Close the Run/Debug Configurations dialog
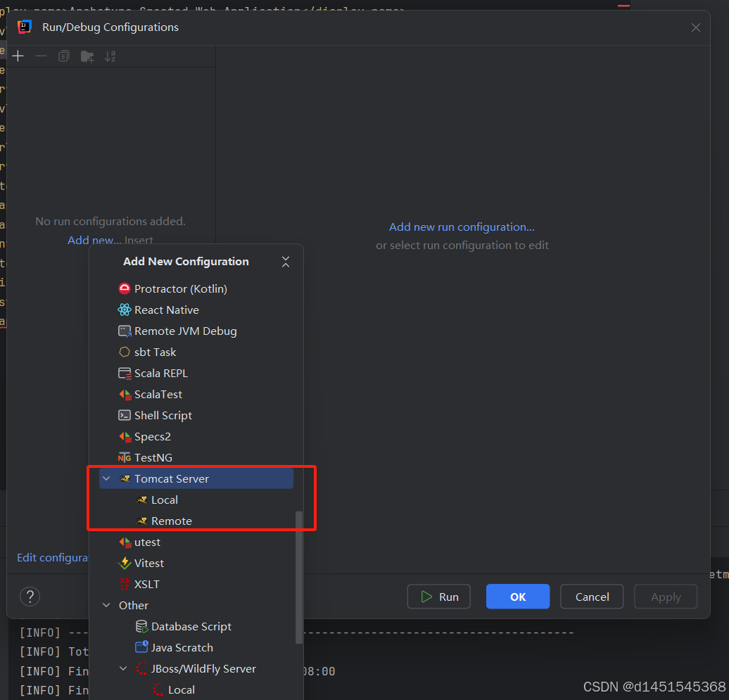The width and height of the screenshot is (729, 700). (x=695, y=27)
